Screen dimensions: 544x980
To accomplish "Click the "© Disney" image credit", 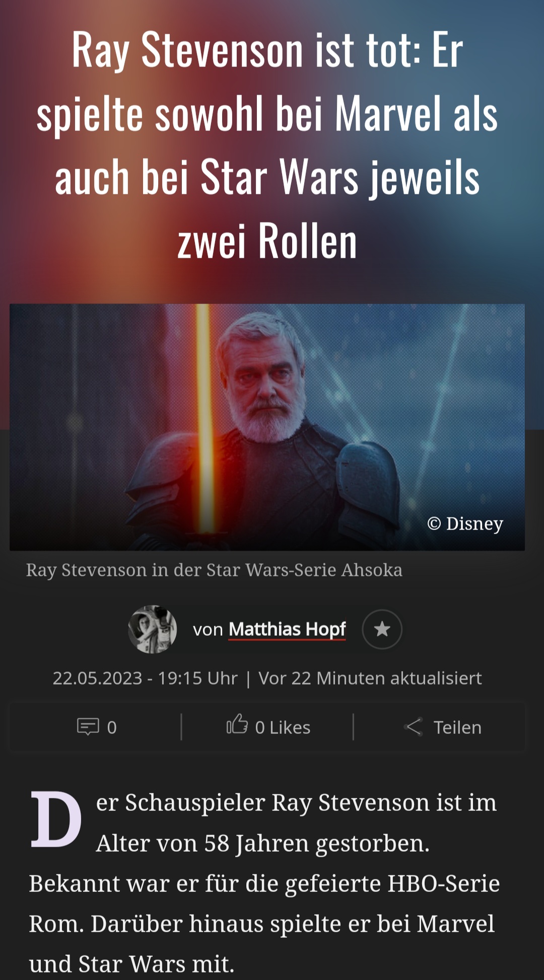I will (465, 523).
